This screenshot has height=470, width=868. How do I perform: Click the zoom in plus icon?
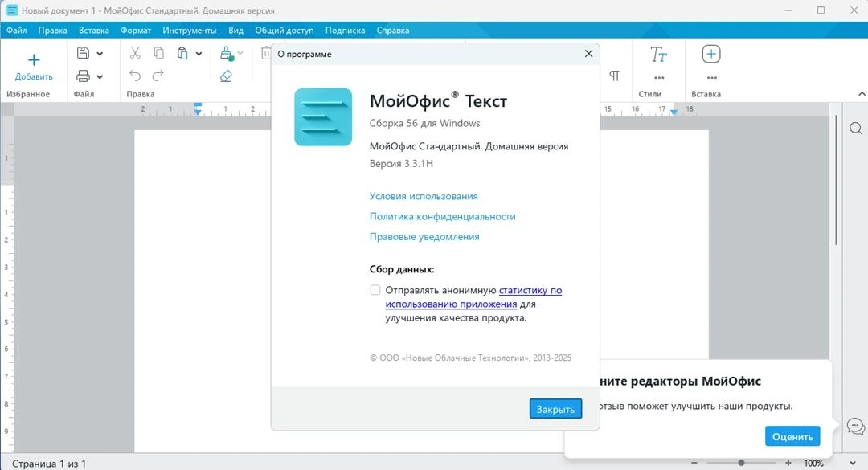(x=788, y=463)
